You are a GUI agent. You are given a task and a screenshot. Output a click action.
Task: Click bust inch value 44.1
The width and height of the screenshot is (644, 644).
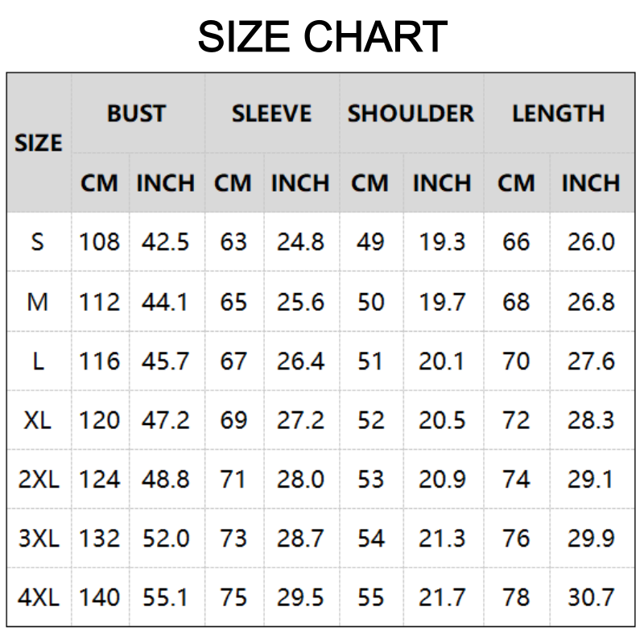point(165,302)
